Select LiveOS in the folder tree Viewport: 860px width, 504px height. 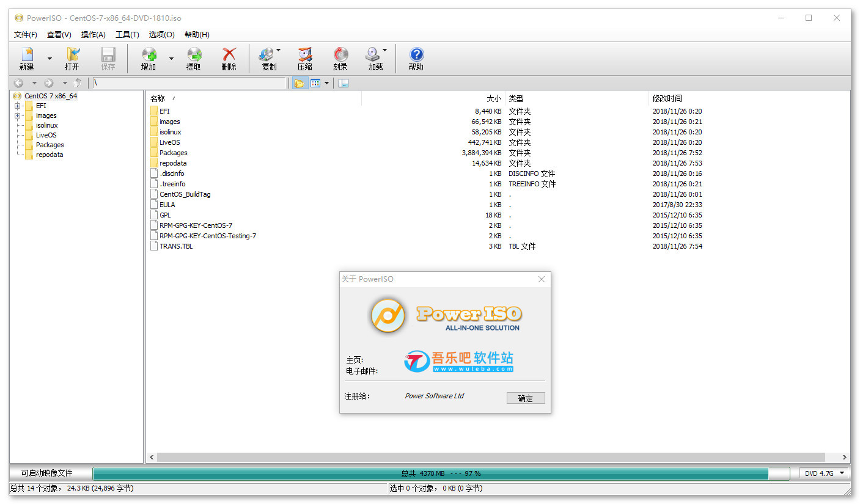coord(46,135)
